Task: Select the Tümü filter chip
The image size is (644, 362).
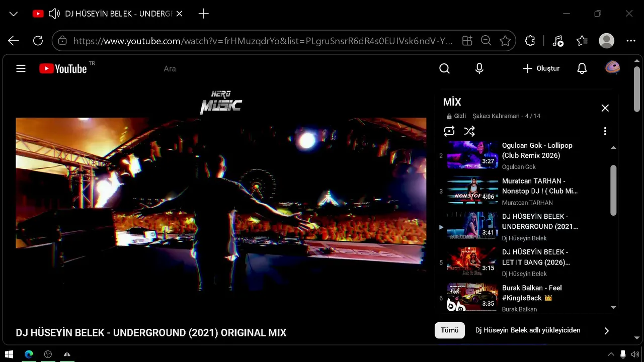Action: [450, 330]
